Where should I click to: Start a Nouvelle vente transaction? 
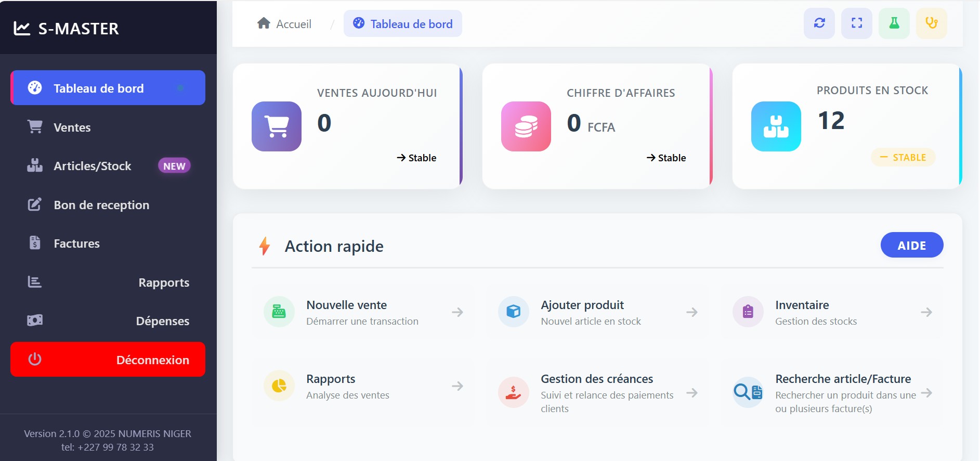tap(363, 312)
